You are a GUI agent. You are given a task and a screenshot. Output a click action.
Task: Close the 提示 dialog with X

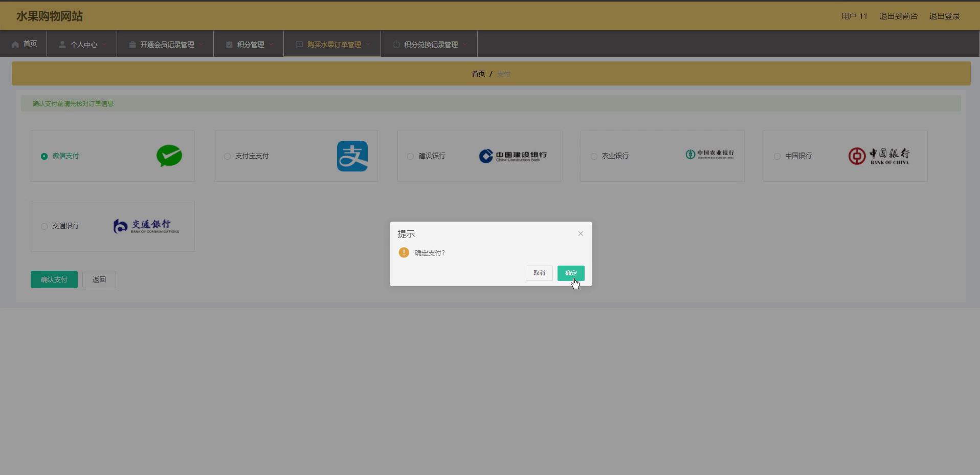(x=581, y=234)
